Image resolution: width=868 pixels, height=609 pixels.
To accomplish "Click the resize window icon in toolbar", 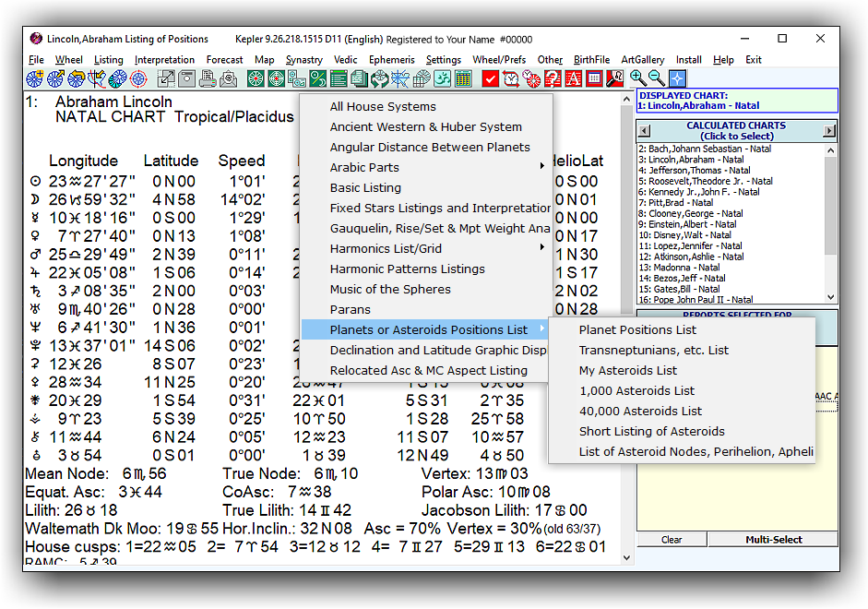I will 166,79.
